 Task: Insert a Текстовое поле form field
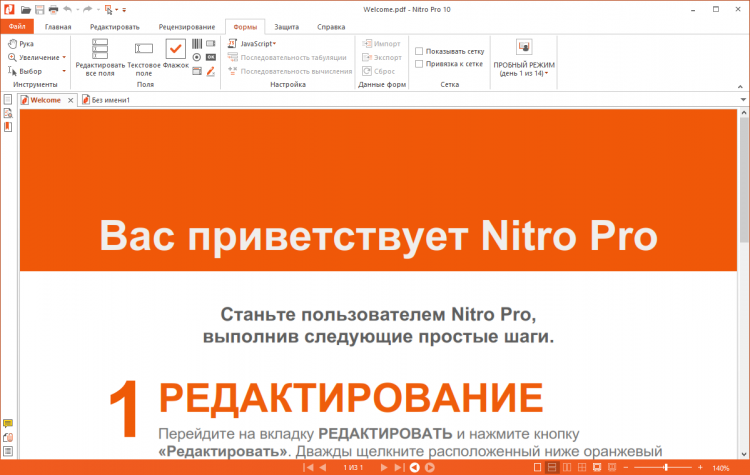click(143, 57)
